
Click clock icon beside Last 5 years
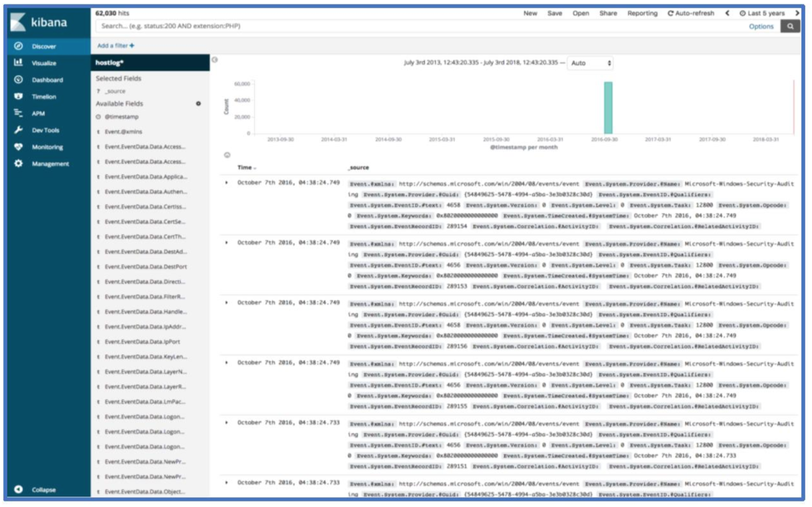click(743, 13)
